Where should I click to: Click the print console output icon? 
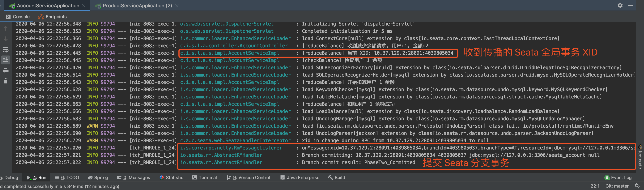point(5,71)
